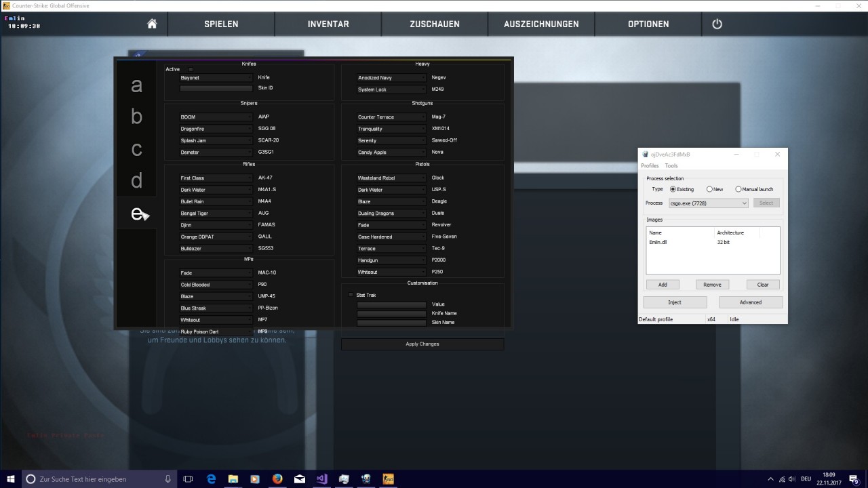868x488 pixels.
Task: Open File Explorer from the taskbar
Action: click(233, 479)
